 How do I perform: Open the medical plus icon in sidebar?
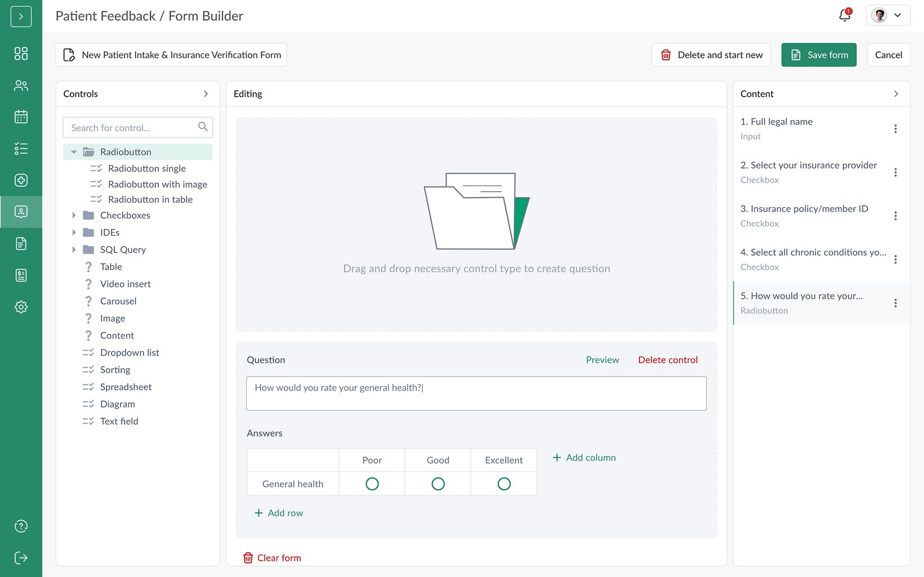(21, 180)
